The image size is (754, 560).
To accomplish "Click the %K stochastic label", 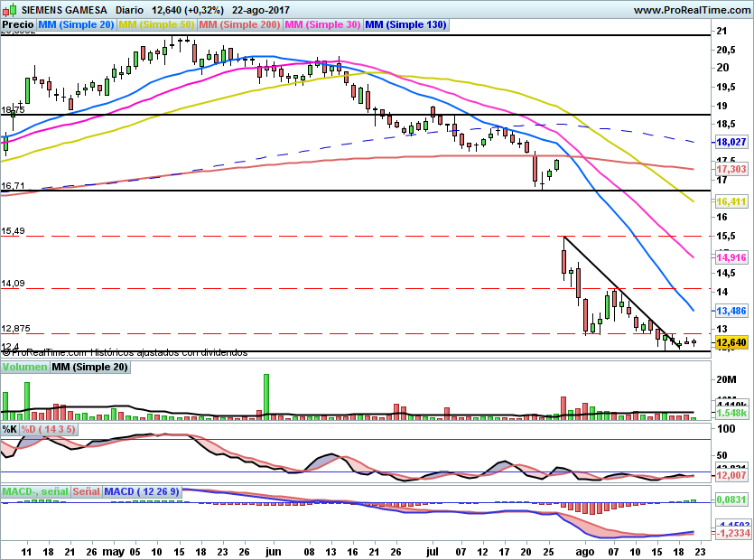I will point(10,429).
